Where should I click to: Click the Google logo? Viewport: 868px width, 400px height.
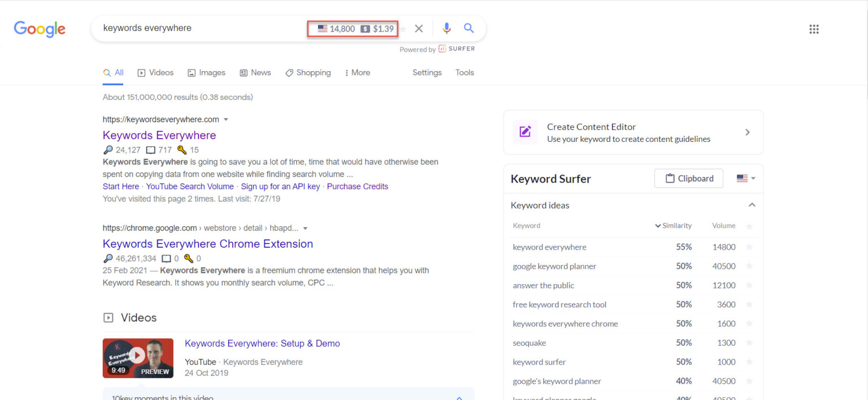click(x=39, y=29)
